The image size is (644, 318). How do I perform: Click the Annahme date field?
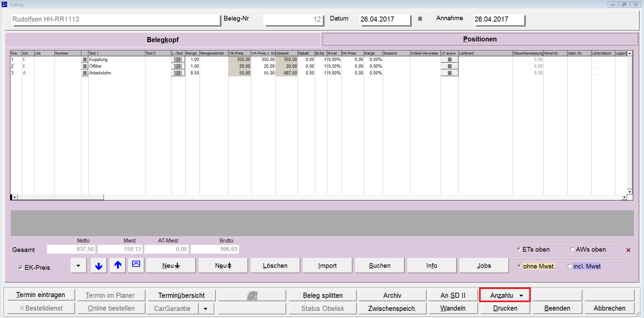pos(499,19)
